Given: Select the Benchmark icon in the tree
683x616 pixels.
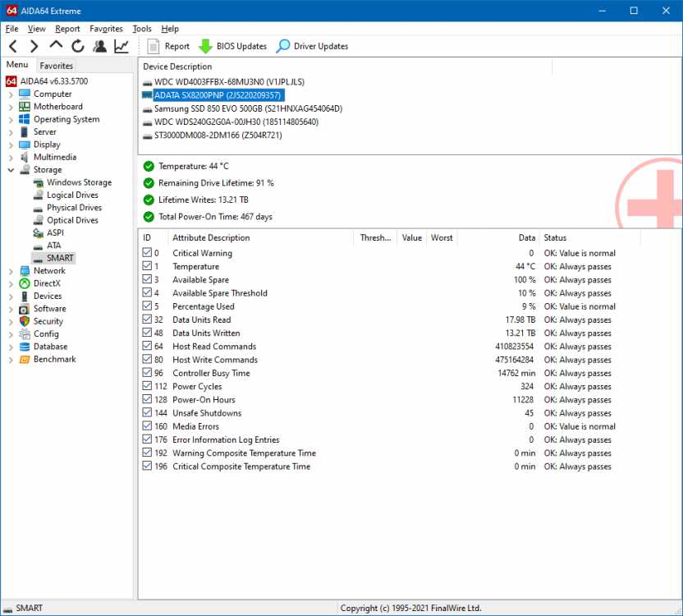Looking at the screenshot, I should pyautogui.click(x=25, y=359).
